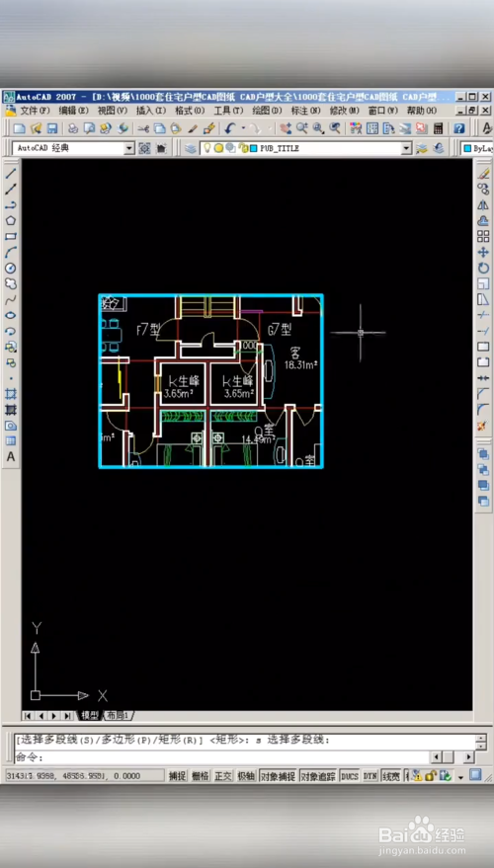
Task: Select the Explode tool
Action: 483,426
